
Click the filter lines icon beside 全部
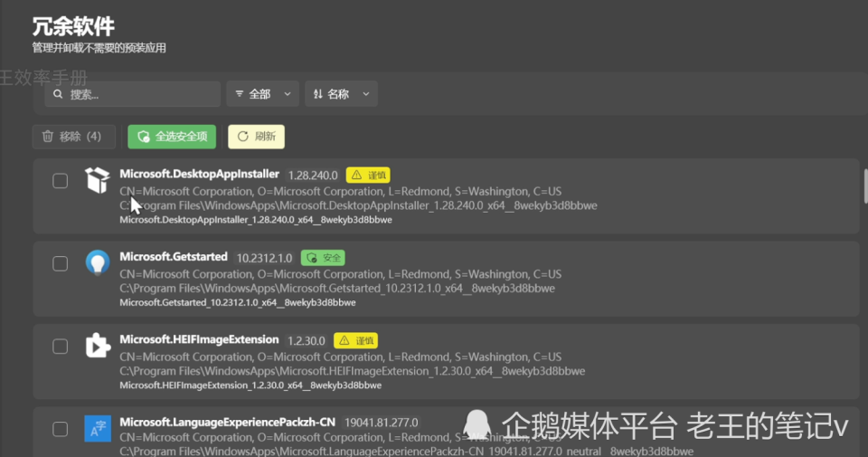[x=239, y=94]
